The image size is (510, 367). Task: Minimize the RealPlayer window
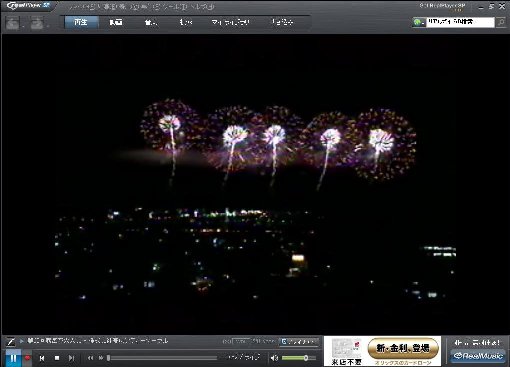click(481, 7)
